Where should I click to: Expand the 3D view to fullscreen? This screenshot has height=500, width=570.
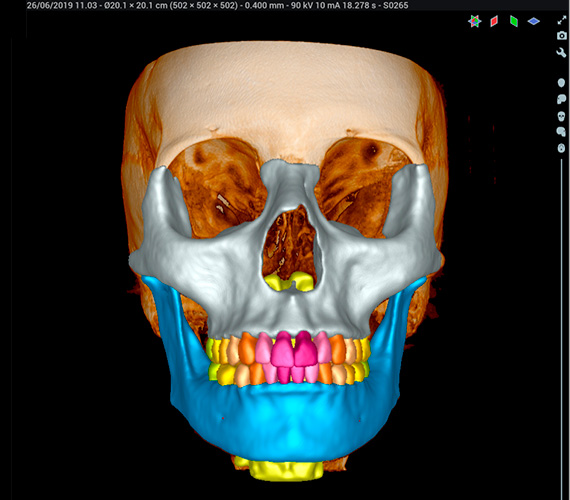pyautogui.click(x=562, y=21)
